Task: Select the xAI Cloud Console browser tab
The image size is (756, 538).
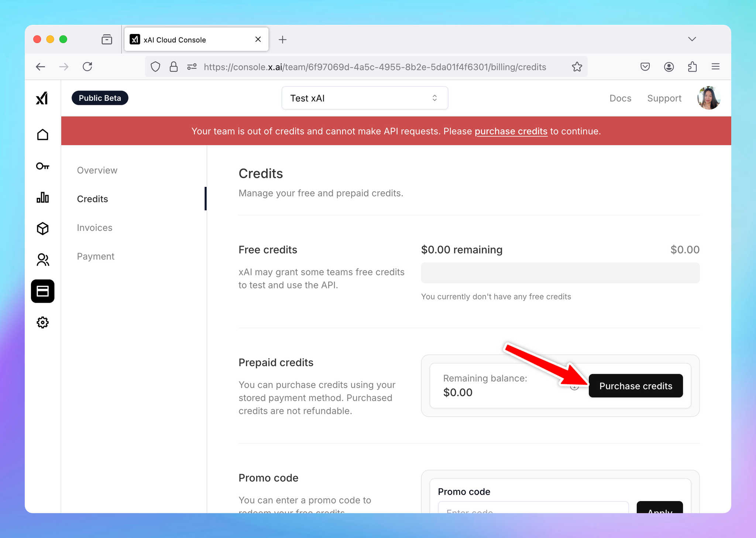Action: (x=196, y=40)
